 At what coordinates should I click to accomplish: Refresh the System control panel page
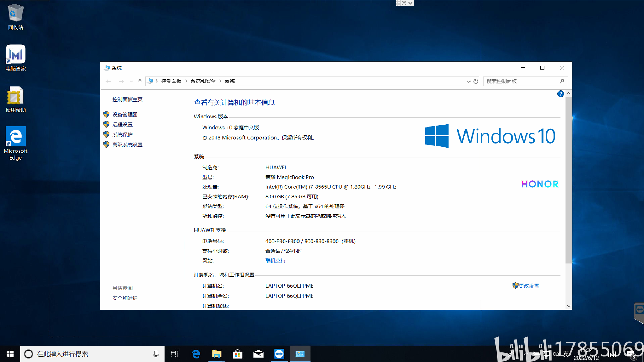point(476,81)
